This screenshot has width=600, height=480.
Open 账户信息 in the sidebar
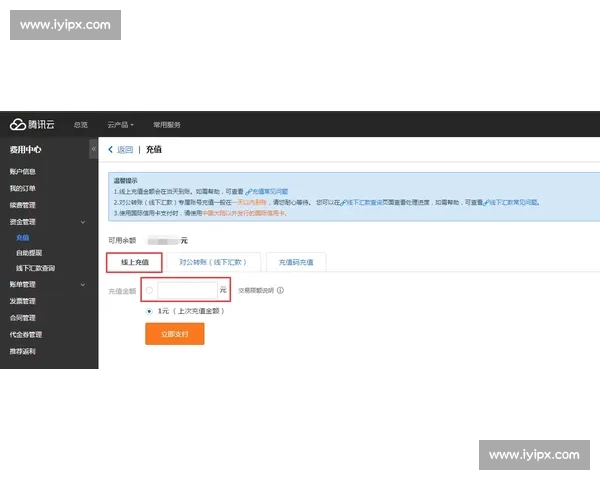[x=23, y=171]
